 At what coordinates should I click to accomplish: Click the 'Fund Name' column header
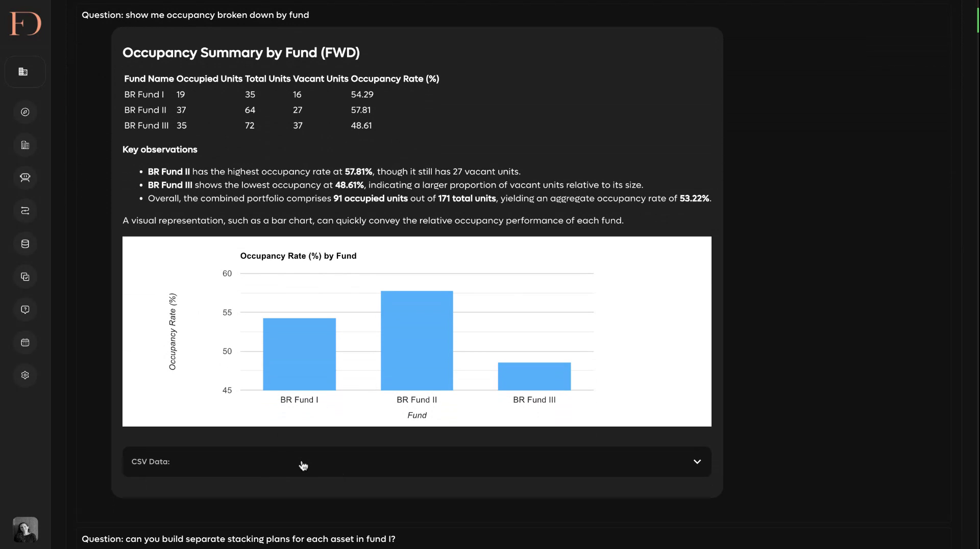point(149,79)
